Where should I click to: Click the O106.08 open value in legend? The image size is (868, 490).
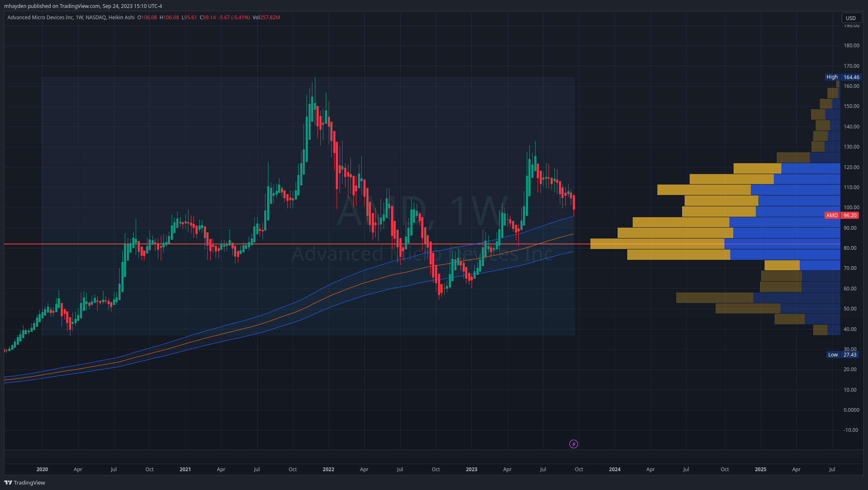[147, 18]
